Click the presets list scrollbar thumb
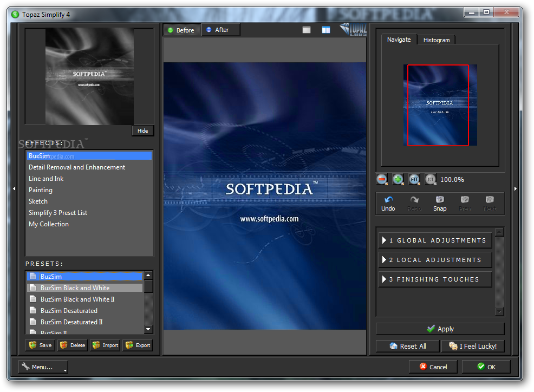Screen dimensions: 534x392 pos(148,286)
